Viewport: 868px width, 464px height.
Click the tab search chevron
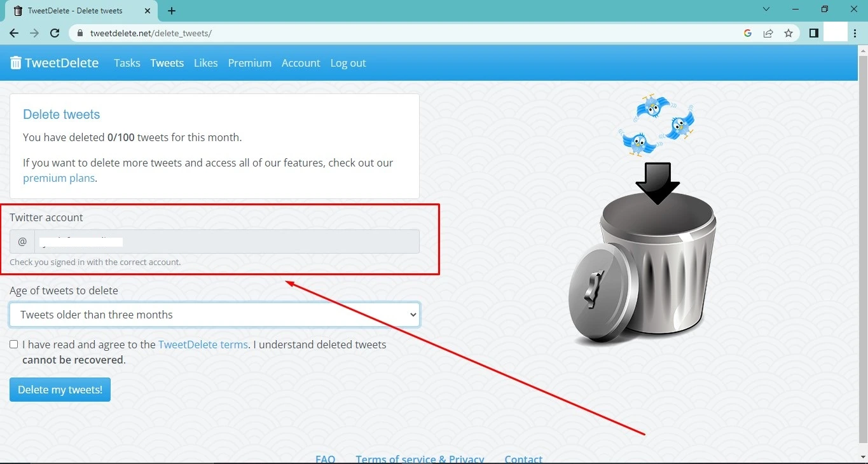pyautogui.click(x=766, y=10)
